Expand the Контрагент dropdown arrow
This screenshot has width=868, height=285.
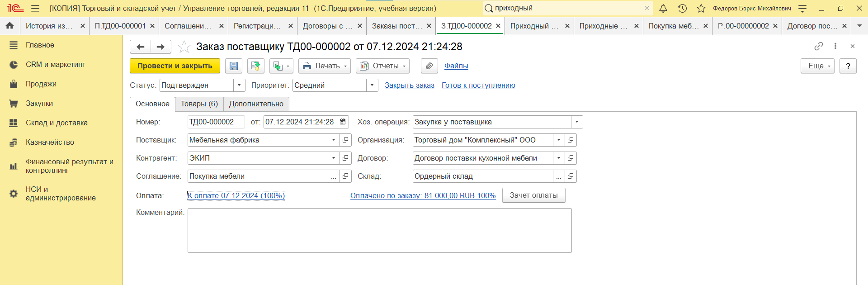334,158
